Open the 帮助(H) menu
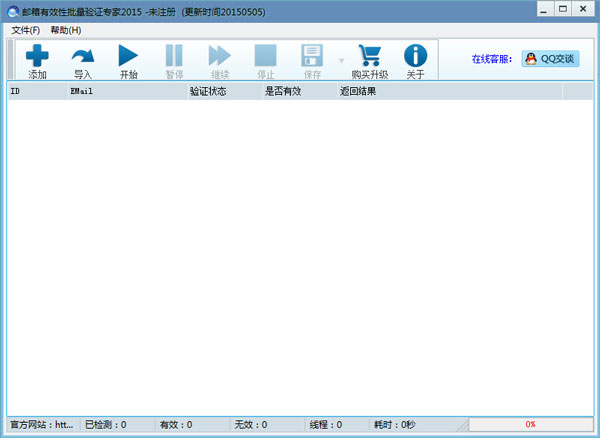 click(x=66, y=30)
